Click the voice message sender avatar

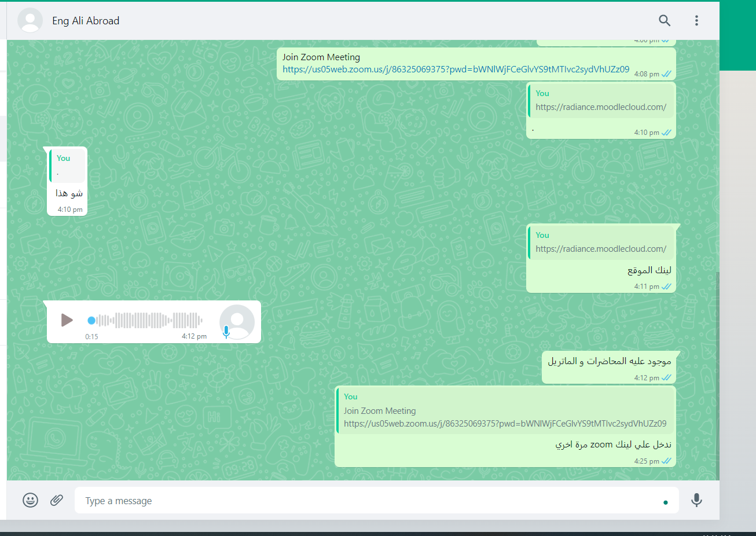237,321
